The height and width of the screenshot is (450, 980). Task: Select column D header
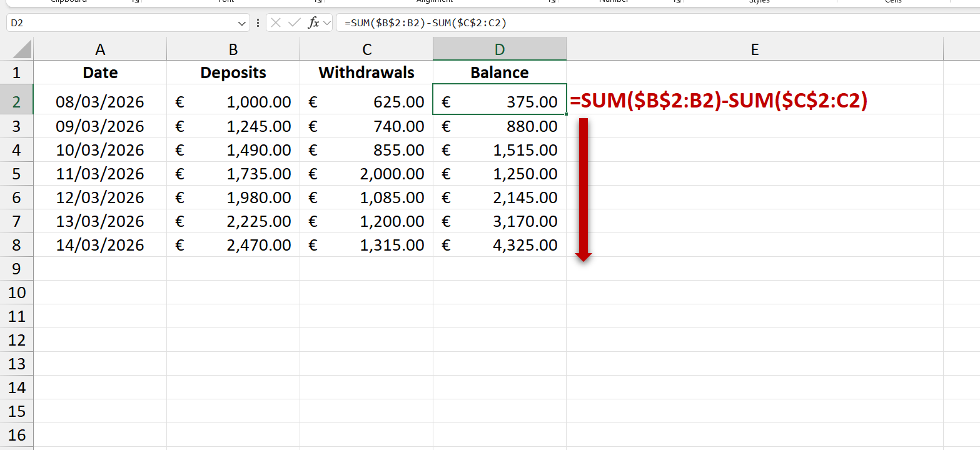click(x=500, y=49)
